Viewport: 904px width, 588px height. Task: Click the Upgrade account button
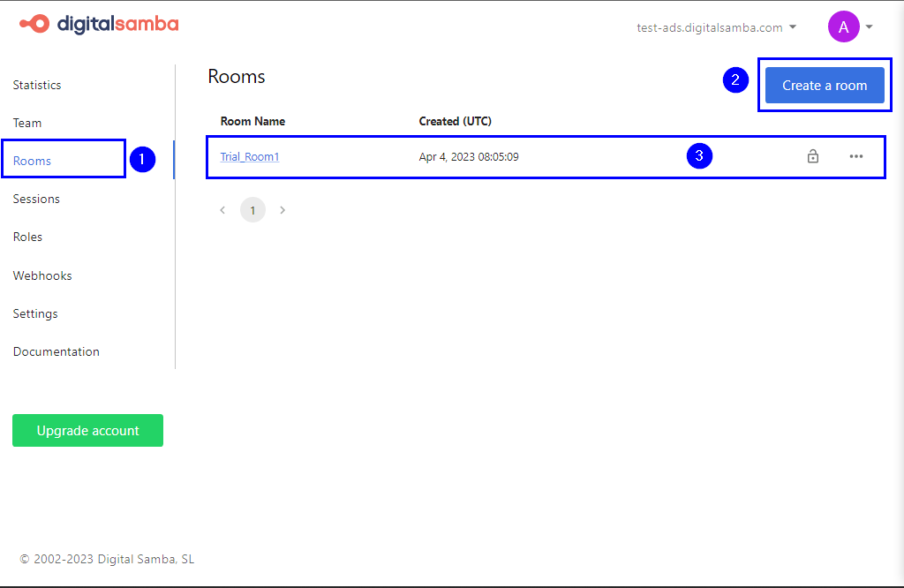pos(87,430)
